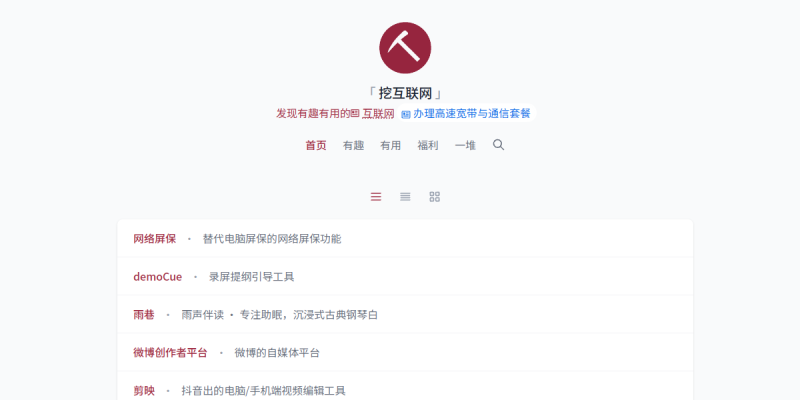The height and width of the screenshot is (400, 800).
Task: Open the 剪映 entry
Action: [144, 391]
